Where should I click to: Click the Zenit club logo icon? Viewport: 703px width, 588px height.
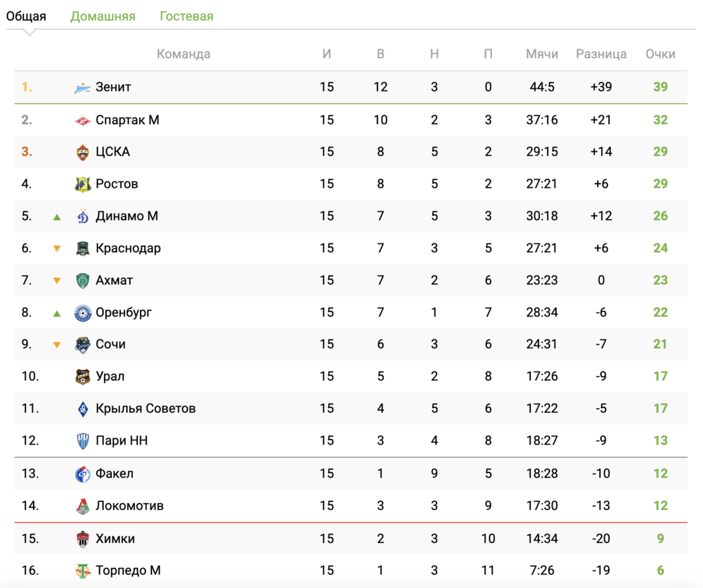point(83,88)
